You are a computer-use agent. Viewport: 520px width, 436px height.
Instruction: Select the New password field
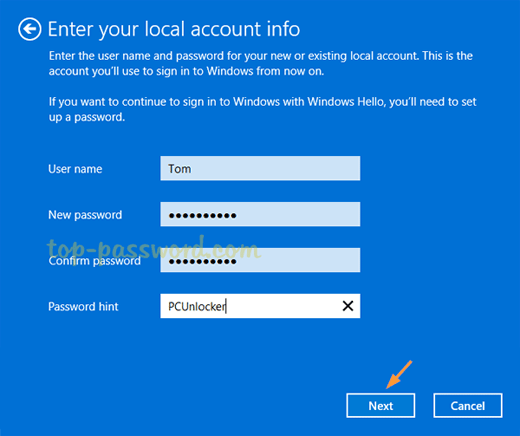tap(260, 214)
